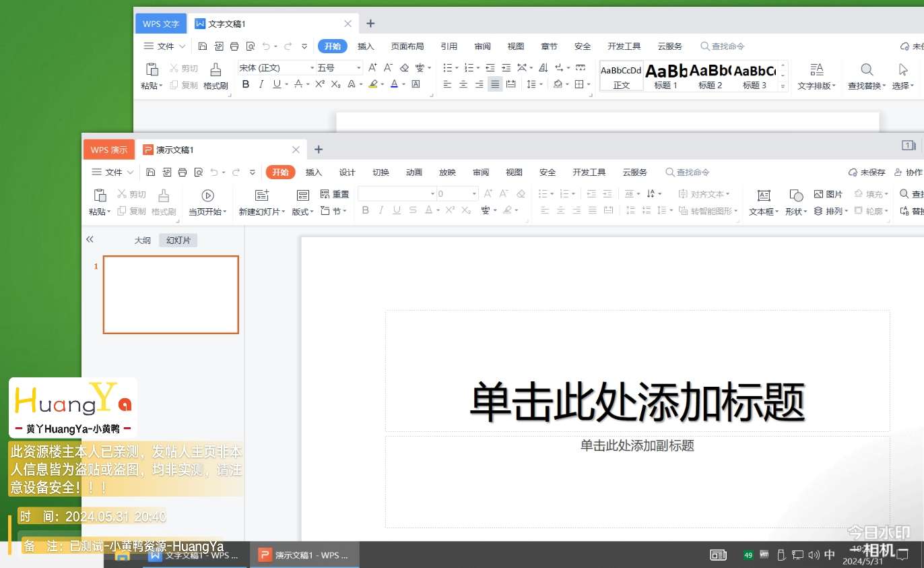Click the 形状 (shapes) icon
This screenshot has width=924, height=568.
tap(795, 195)
